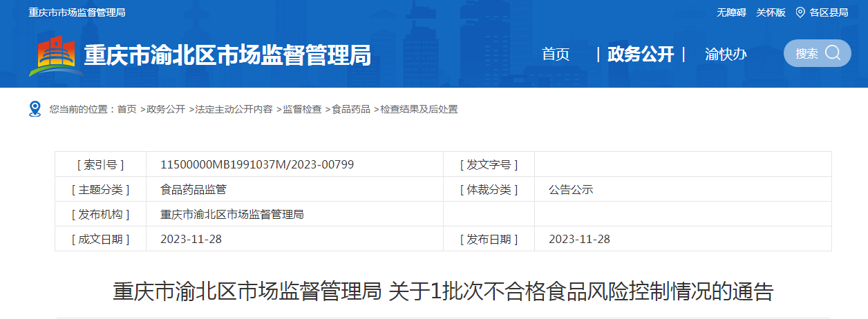
Task: Click the [ 体裁分类 ] label cell
Action: [489, 189]
